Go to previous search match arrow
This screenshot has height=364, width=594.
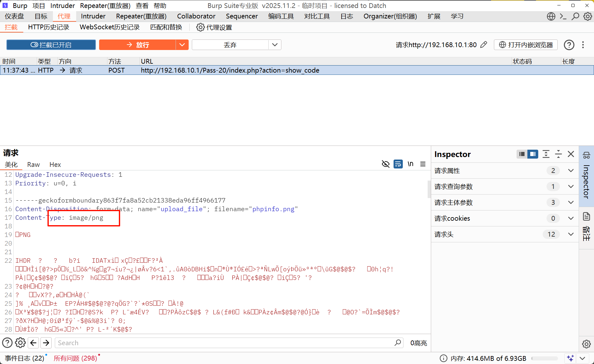33,343
